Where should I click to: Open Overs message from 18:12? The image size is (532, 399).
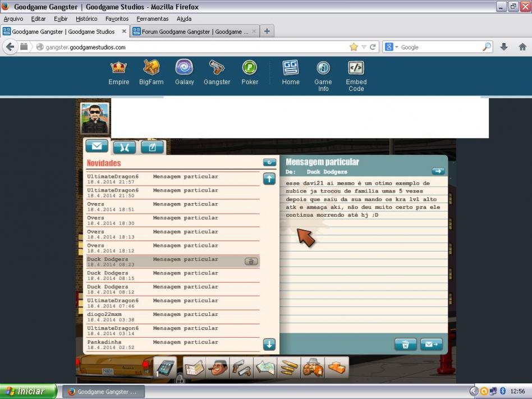point(173,248)
